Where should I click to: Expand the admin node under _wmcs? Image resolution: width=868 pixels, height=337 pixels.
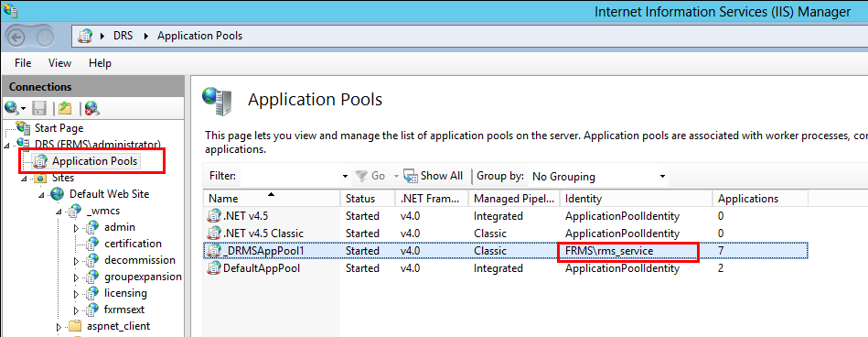pos(77,228)
